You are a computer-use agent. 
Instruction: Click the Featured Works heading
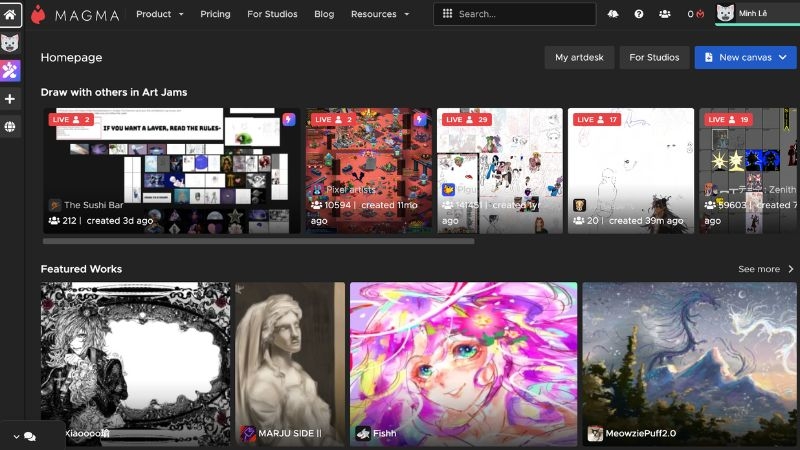81,269
